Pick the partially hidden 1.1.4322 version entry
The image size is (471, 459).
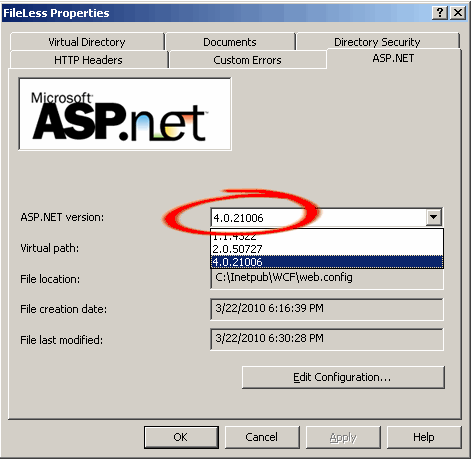pyautogui.click(x=327, y=236)
